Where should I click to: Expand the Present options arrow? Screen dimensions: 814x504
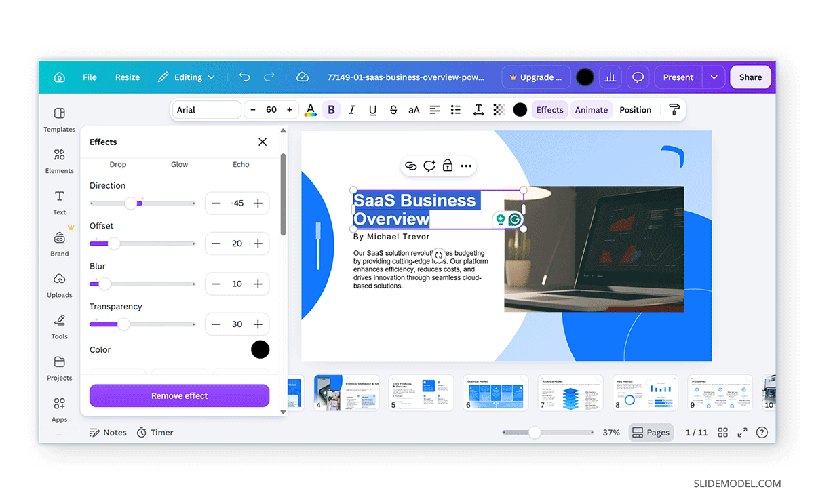[714, 77]
